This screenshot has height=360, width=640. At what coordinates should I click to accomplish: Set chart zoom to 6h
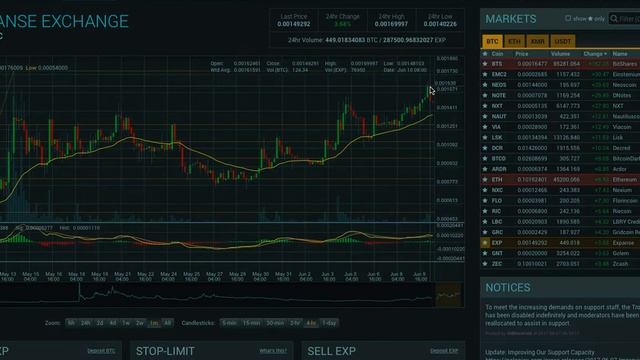point(71,323)
